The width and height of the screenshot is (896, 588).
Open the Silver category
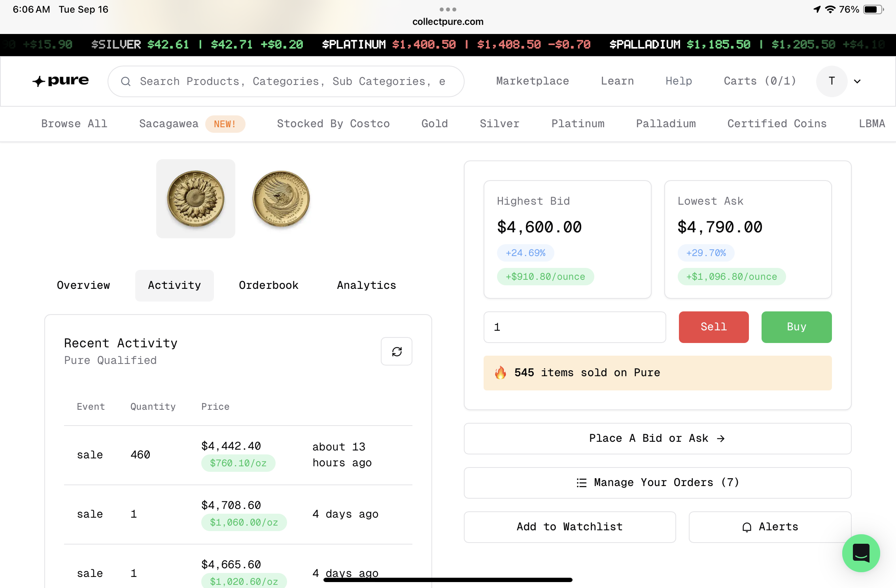tap(499, 124)
